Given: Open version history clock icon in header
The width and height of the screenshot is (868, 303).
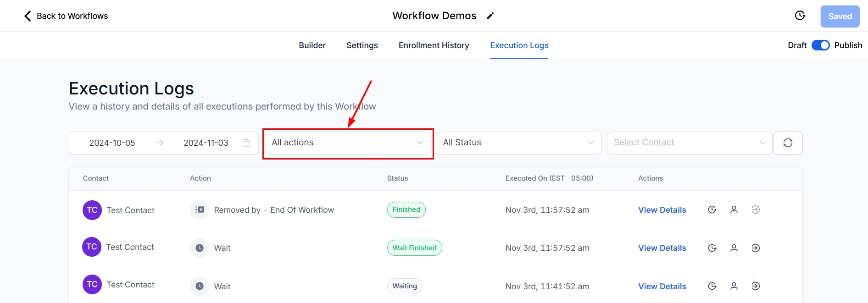Looking at the screenshot, I should (800, 16).
